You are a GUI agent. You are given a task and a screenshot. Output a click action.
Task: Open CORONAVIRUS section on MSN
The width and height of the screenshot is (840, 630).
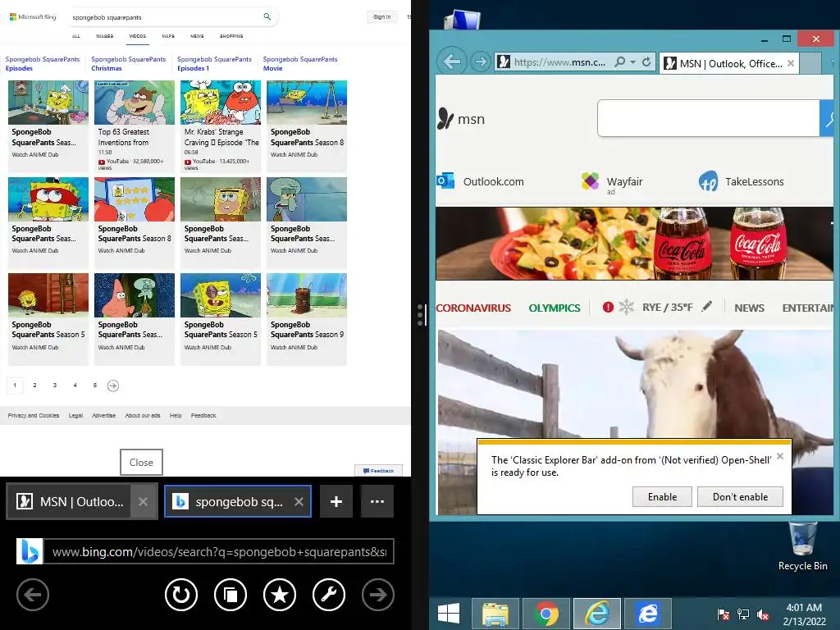(473, 308)
